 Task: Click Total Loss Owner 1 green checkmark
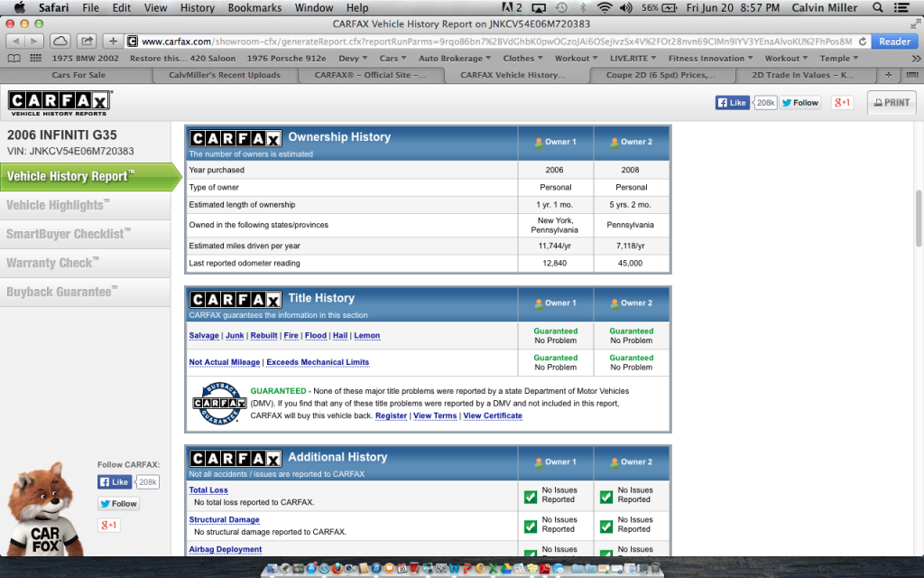tap(531, 497)
